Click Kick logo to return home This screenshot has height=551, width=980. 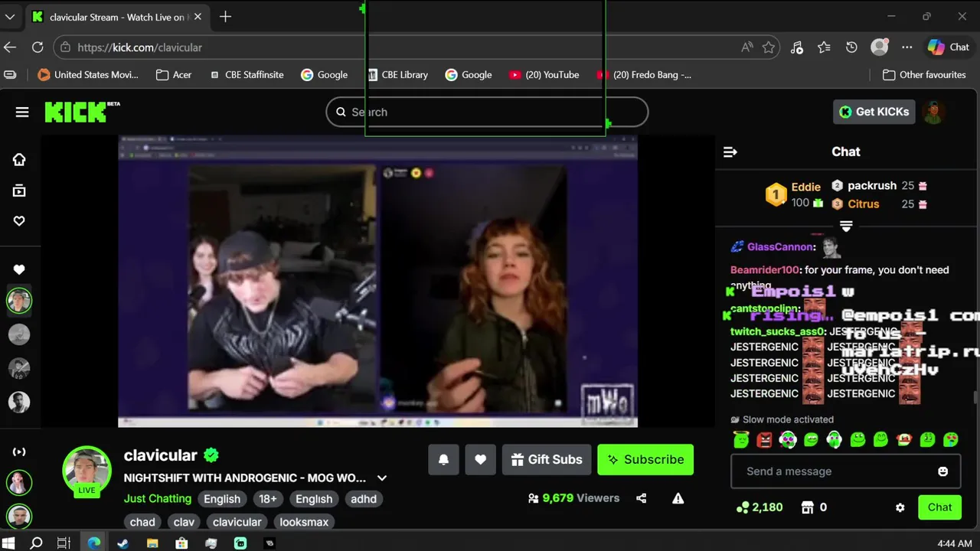pos(82,112)
